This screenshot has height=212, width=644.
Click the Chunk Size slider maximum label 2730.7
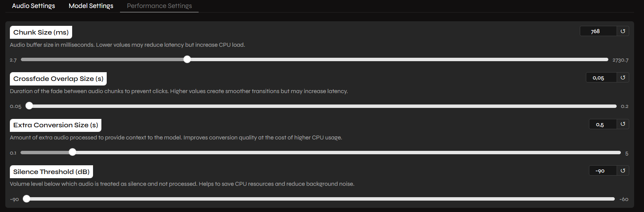pos(620,60)
